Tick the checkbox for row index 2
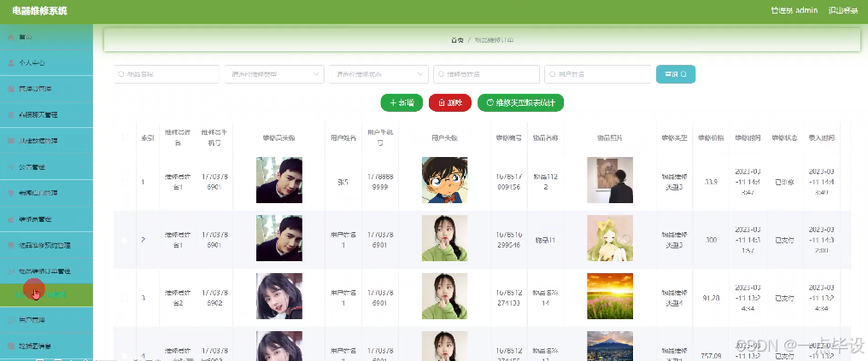The image size is (868, 361). (125, 239)
